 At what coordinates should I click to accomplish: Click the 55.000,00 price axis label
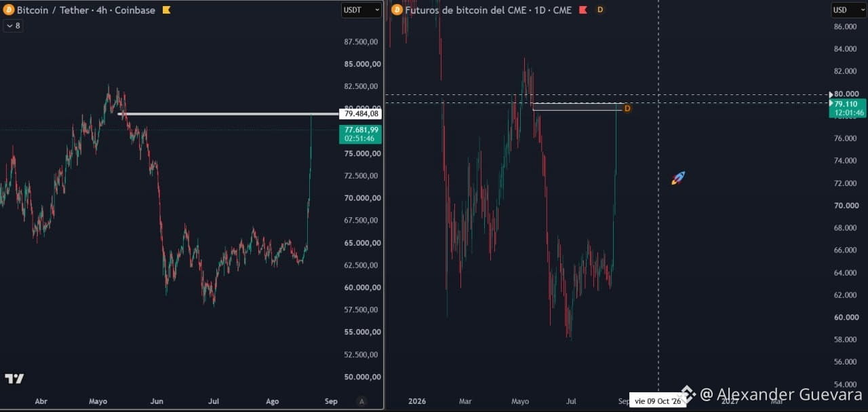click(x=362, y=333)
